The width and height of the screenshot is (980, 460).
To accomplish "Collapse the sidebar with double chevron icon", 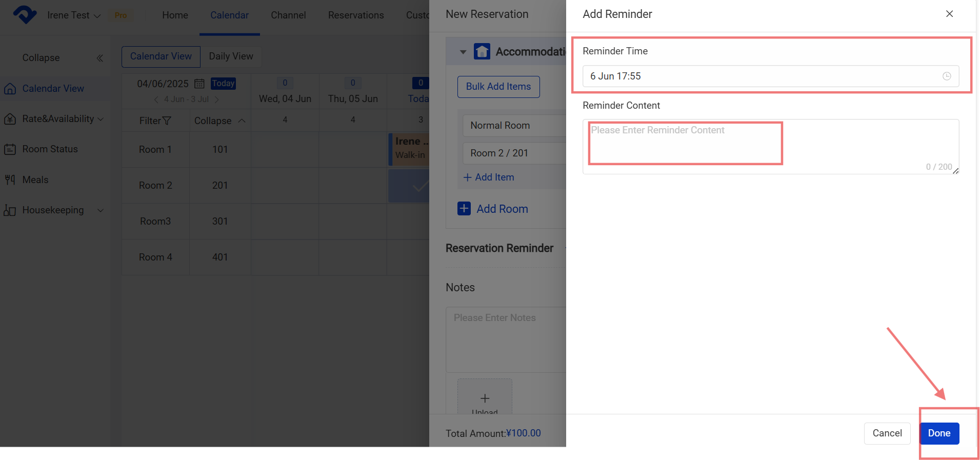I will pyautogui.click(x=99, y=58).
